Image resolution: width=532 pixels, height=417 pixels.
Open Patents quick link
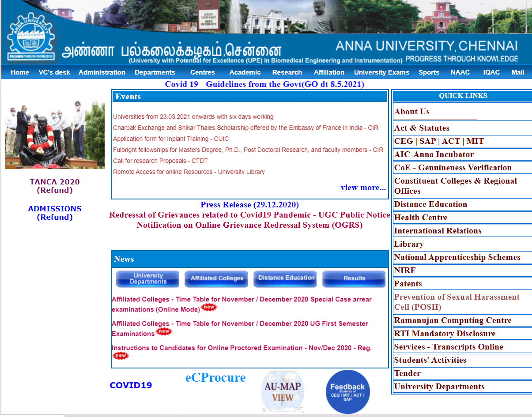[408, 284]
